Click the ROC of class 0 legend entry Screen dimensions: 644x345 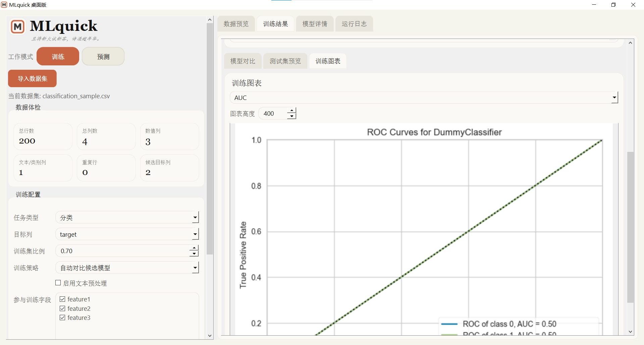click(x=499, y=324)
